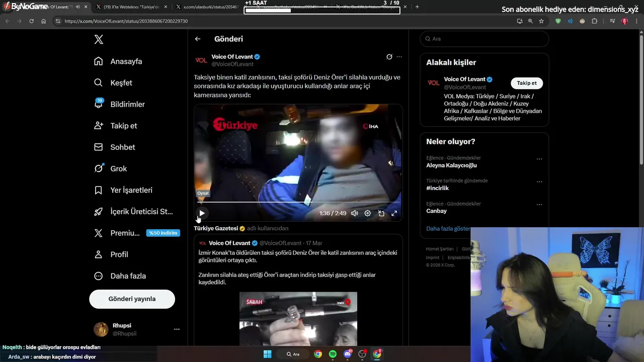Mute video volume icon
The image size is (644, 362).
[354, 213]
